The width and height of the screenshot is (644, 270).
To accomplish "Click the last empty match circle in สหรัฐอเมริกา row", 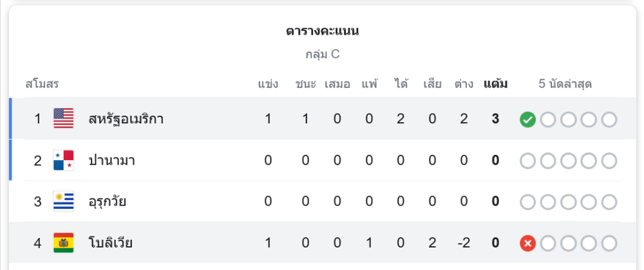I will pos(609,119).
